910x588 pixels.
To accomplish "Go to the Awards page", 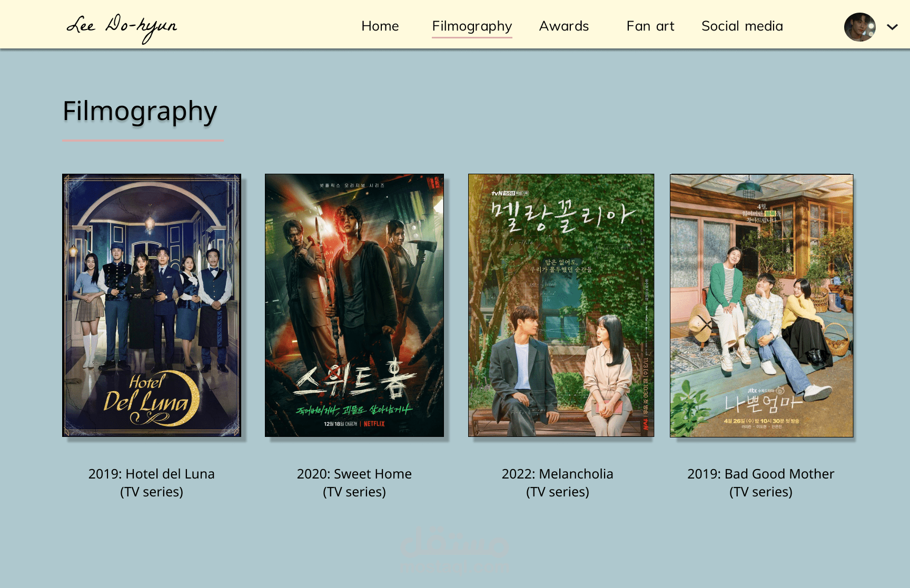I will point(563,26).
